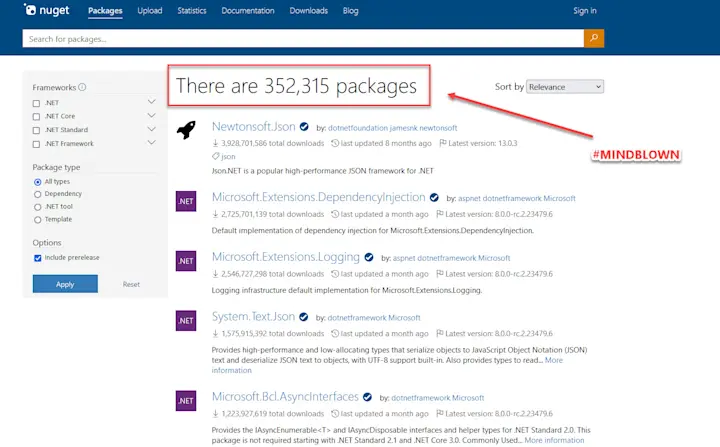The width and height of the screenshot is (720, 447).
Task: Open the System.Text.Json package page
Action: pos(253,317)
